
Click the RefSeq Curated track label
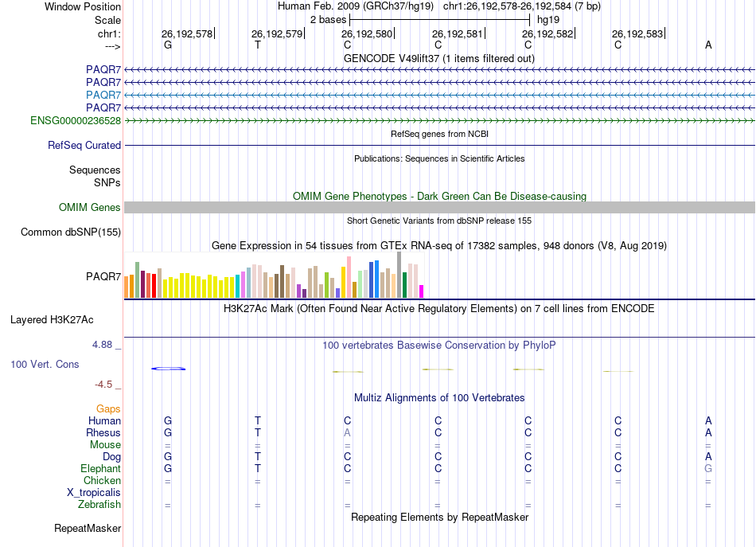(x=84, y=145)
